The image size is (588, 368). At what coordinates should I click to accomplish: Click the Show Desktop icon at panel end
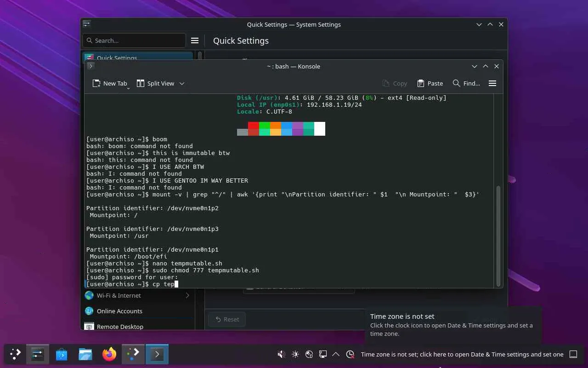pos(573,354)
